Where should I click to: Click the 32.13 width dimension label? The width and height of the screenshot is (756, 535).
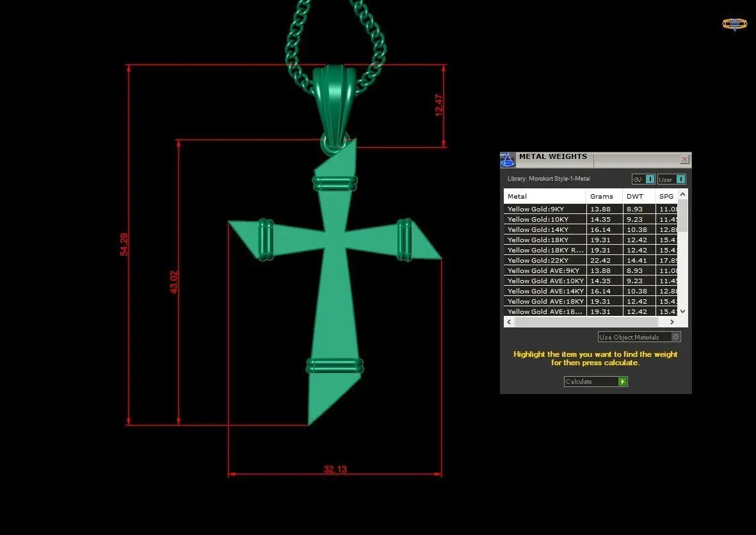click(335, 469)
